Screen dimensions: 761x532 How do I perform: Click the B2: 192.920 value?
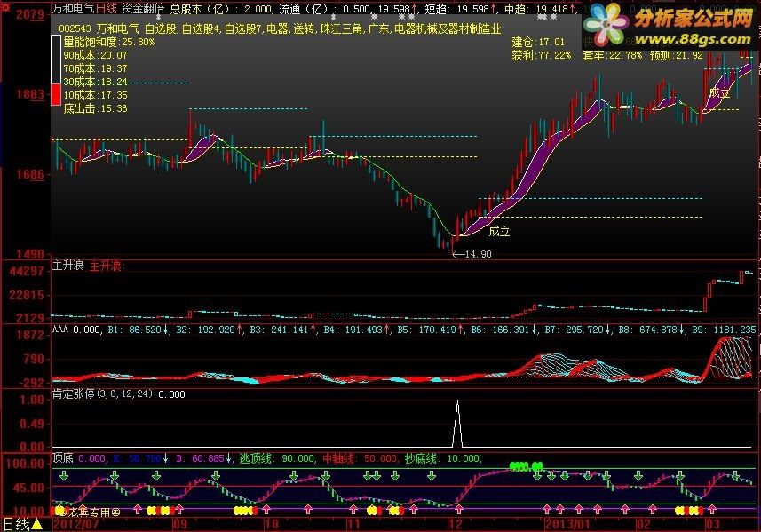pyautogui.click(x=210, y=330)
